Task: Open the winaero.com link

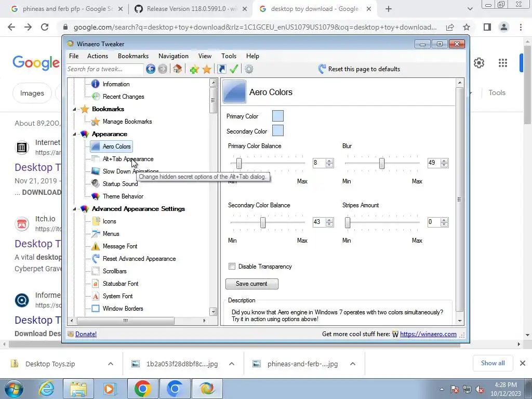Action: pos(428,334)
